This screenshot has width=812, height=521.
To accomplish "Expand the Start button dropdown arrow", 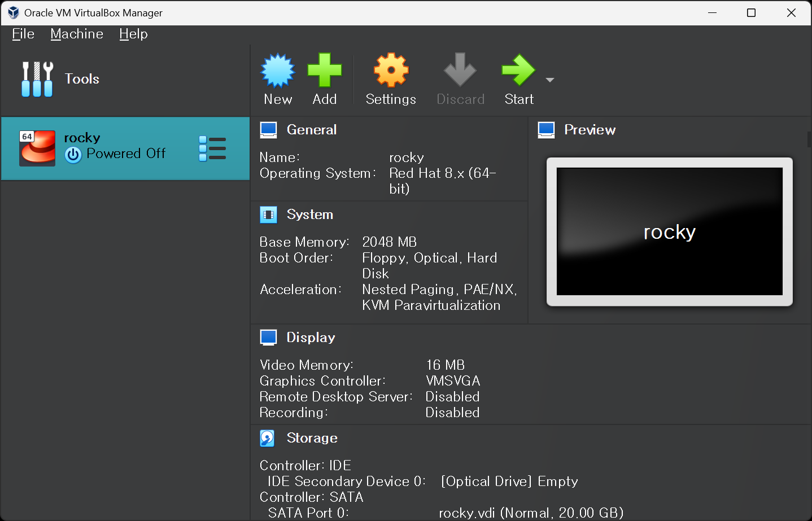I will point(550,80).
